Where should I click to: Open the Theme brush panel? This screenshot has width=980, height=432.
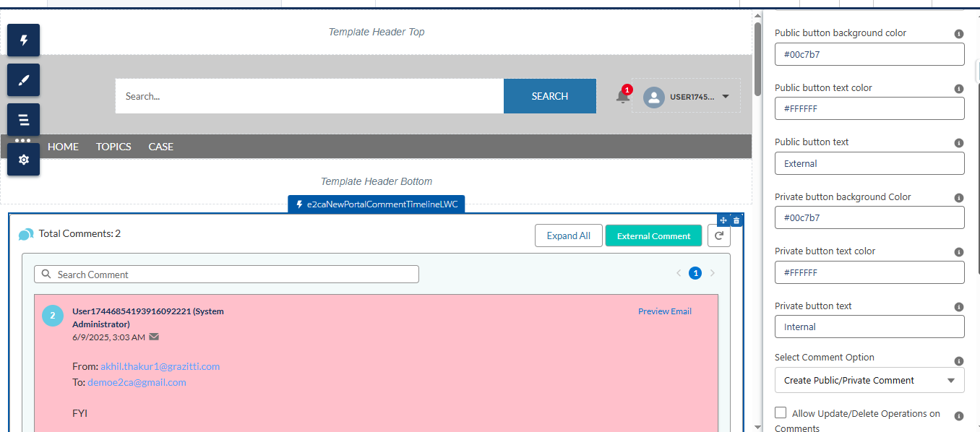point(23,79)
